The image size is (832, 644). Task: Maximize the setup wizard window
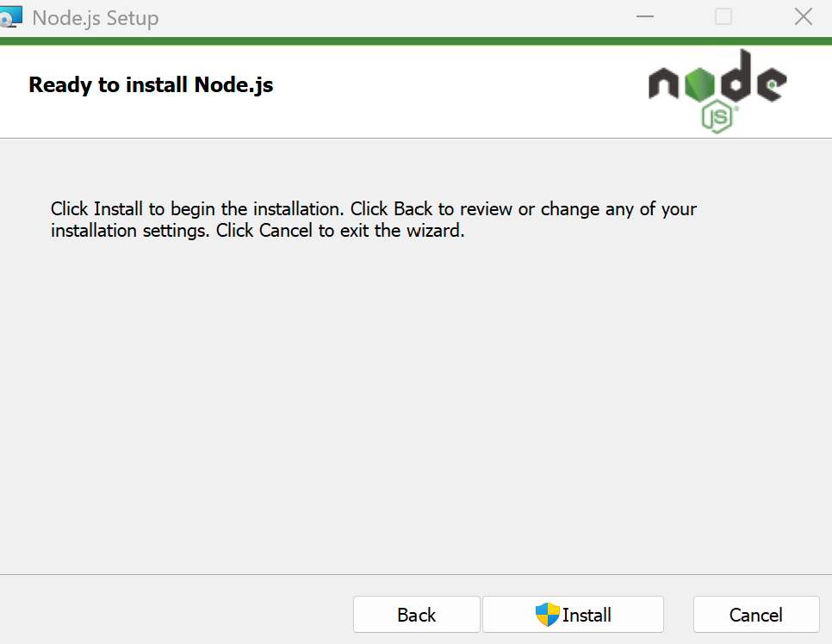click(723, 16)
